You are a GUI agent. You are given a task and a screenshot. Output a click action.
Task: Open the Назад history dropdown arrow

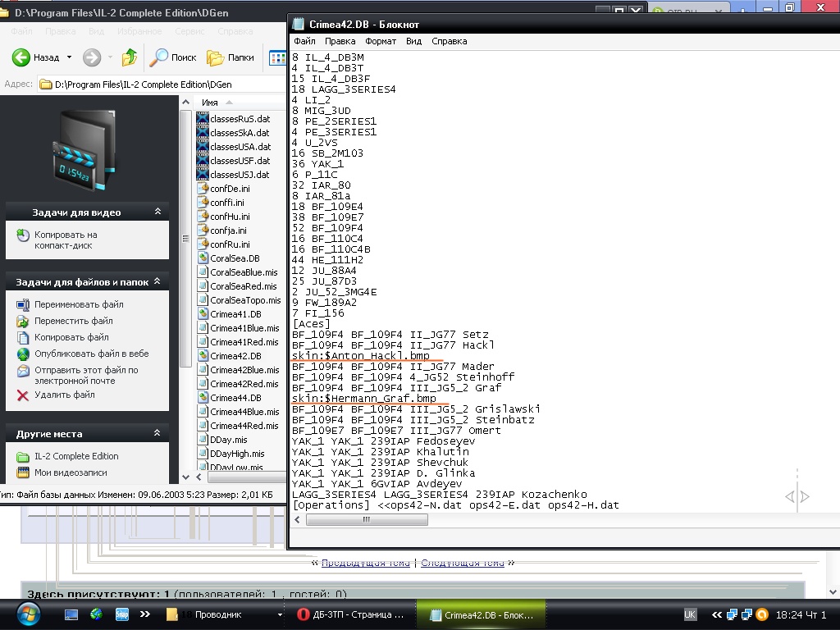pyautogui.click(x=69, y=57)
